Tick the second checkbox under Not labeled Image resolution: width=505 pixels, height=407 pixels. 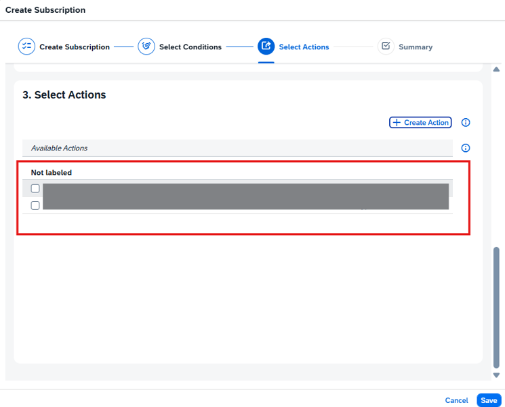pos(35,205)
